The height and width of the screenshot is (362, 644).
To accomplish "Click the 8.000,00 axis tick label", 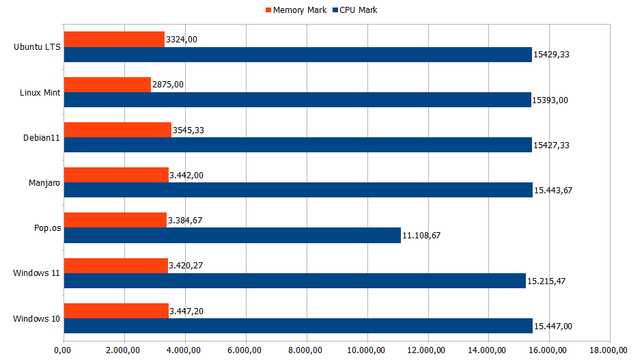I will 305,350.
